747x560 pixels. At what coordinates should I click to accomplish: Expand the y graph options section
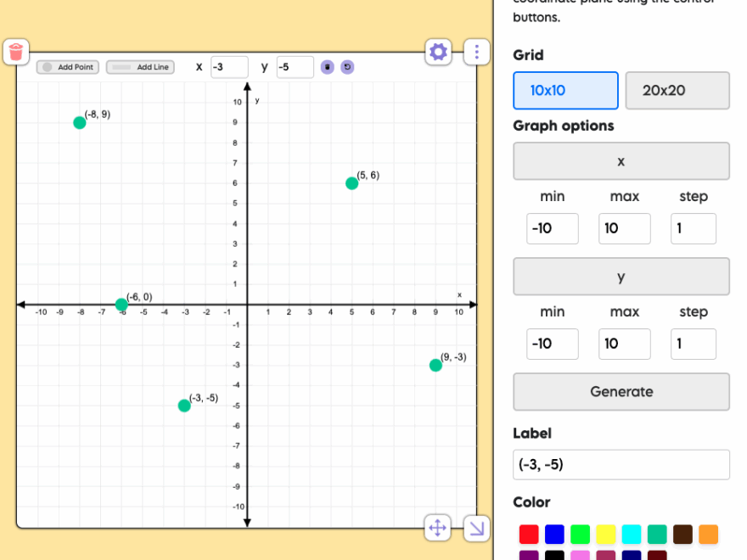[621, 277]
